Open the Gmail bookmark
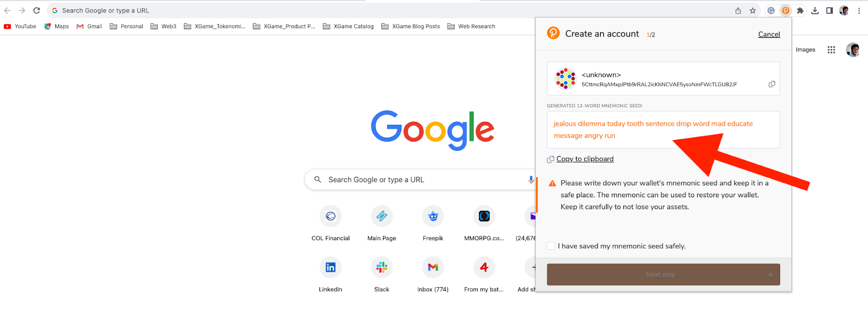The image size is (868, 328). [x=90, y=26]
